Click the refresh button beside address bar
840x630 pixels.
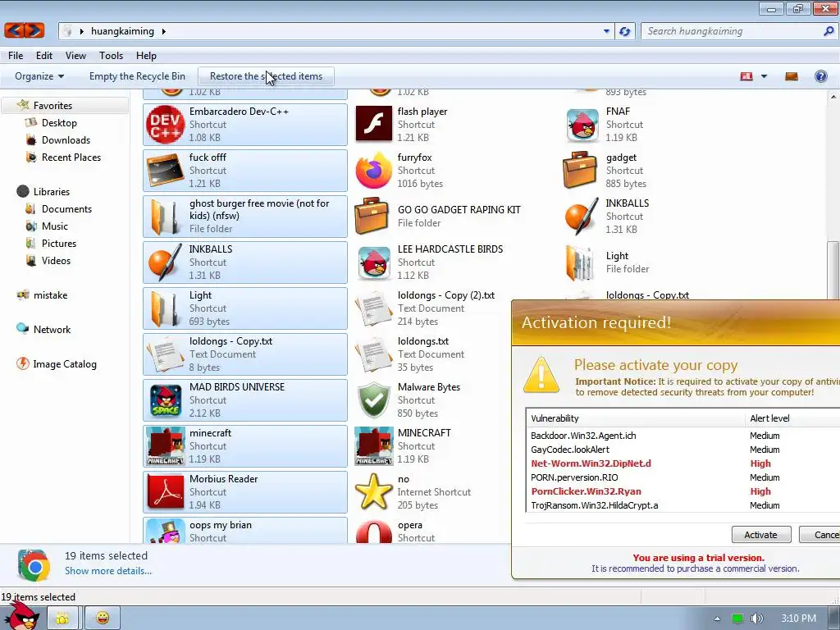624,31
